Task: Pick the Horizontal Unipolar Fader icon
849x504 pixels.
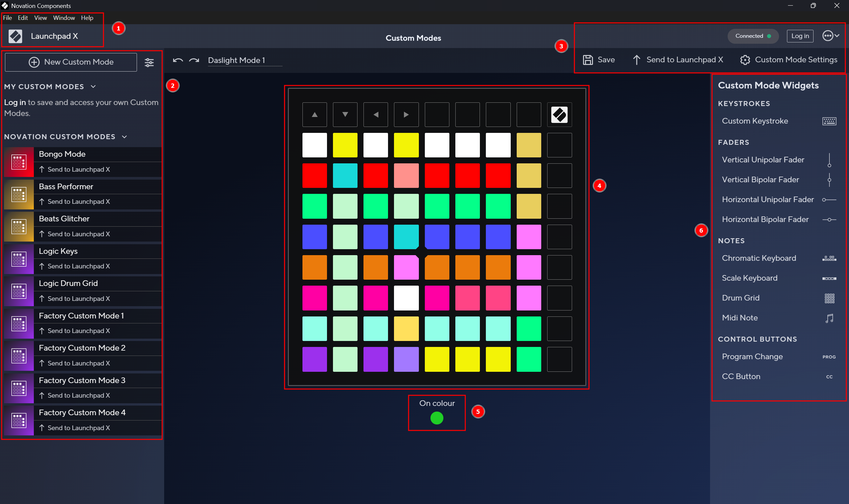Action: 829,200
